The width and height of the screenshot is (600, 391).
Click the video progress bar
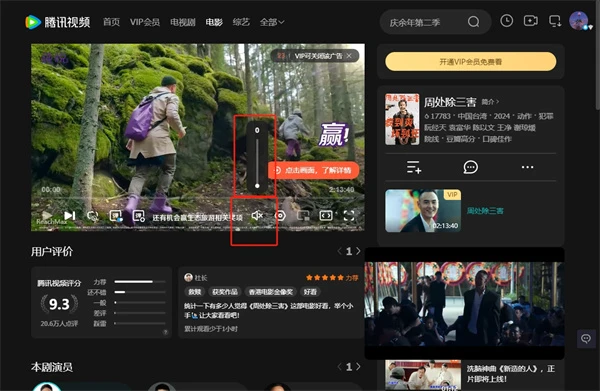point(197,198)
